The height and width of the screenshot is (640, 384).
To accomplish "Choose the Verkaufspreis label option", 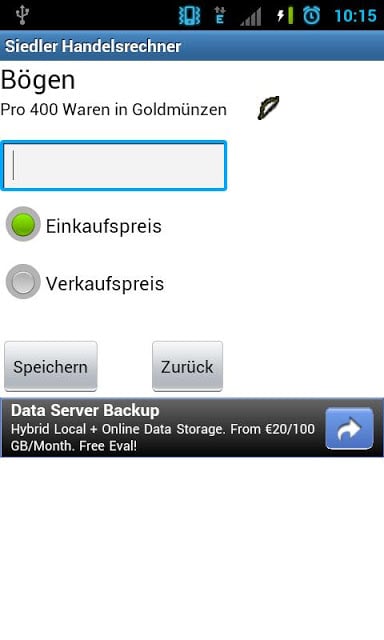I will [x=104, y=284].
